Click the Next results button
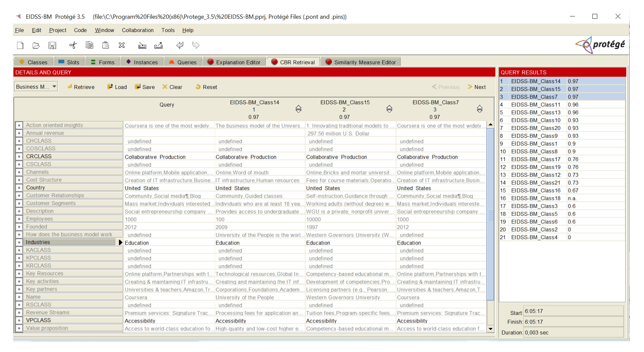The image size is (644, 352). coord(477,87)
